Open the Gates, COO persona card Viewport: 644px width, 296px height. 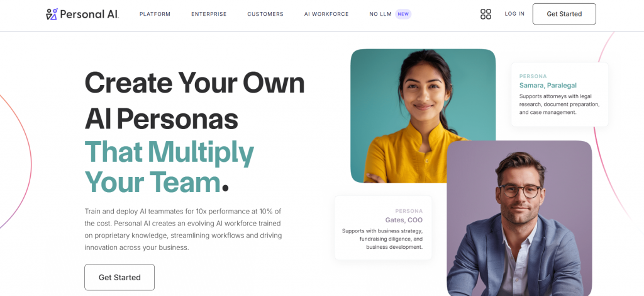[383, 228]
